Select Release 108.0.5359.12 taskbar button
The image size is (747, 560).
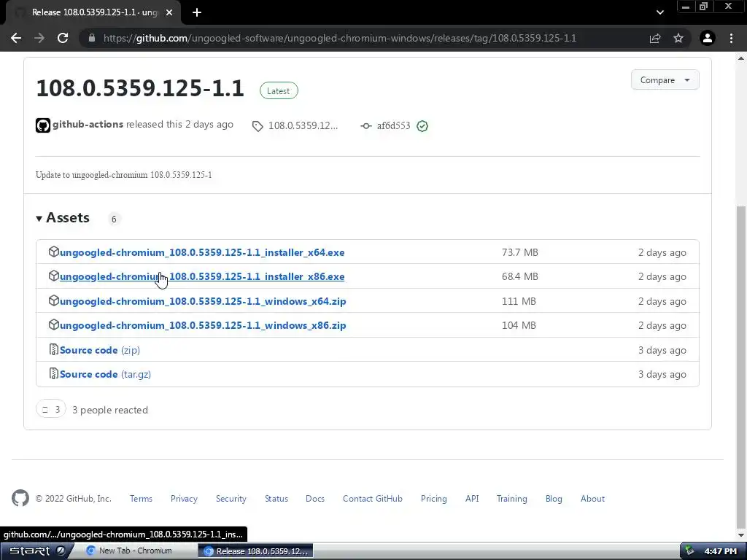(x=255, y=551)
